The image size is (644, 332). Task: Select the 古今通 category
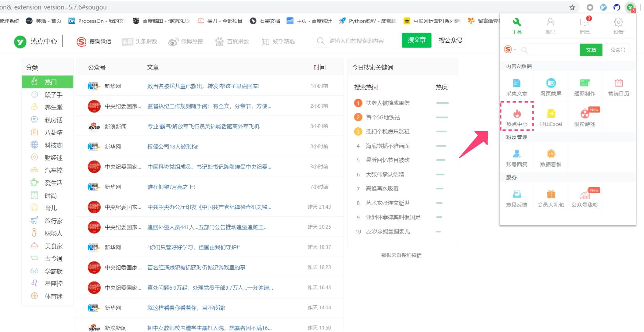48,259
